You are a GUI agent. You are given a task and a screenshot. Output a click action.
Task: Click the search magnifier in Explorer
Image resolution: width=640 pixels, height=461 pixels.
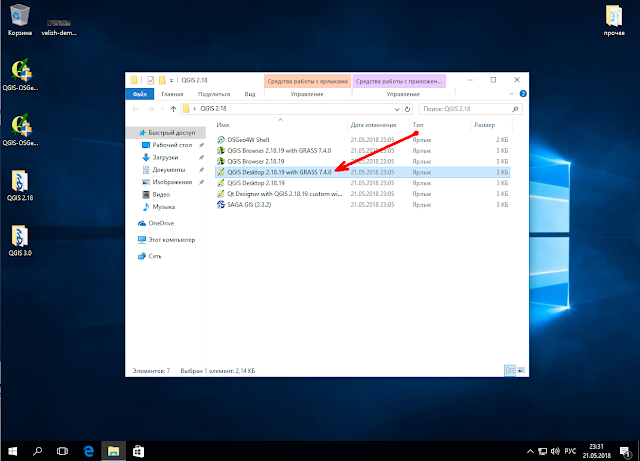515,109
